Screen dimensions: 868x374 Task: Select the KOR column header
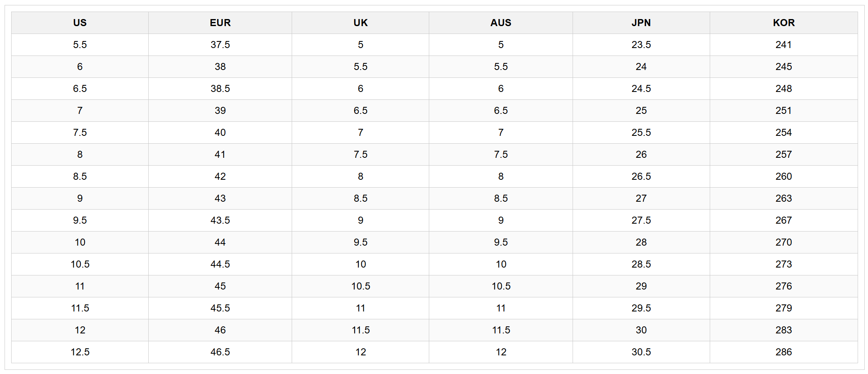(783, 23)
